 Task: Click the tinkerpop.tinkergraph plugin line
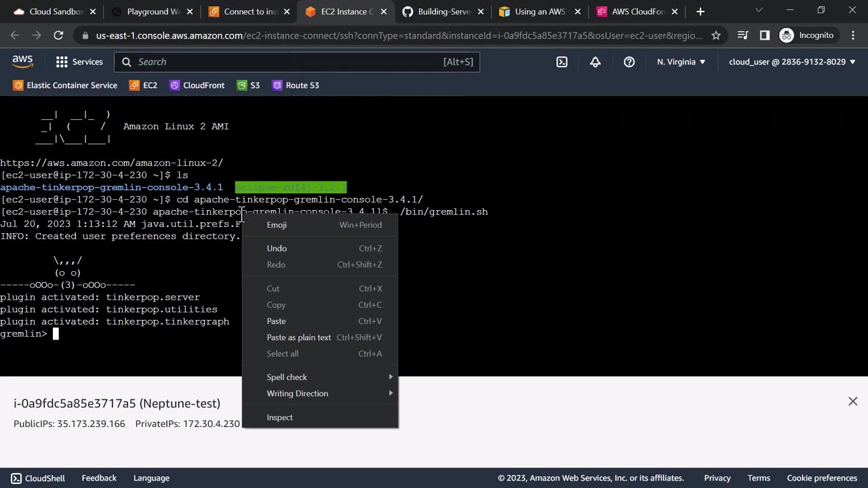pyautogui.click(x=115, y=322)
